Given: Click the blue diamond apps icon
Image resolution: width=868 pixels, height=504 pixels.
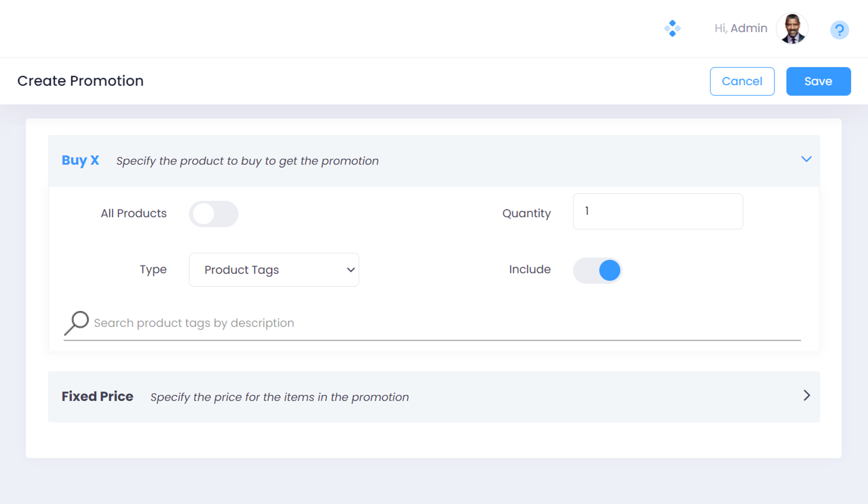Looking at the screenshot, I should point(672,28).
